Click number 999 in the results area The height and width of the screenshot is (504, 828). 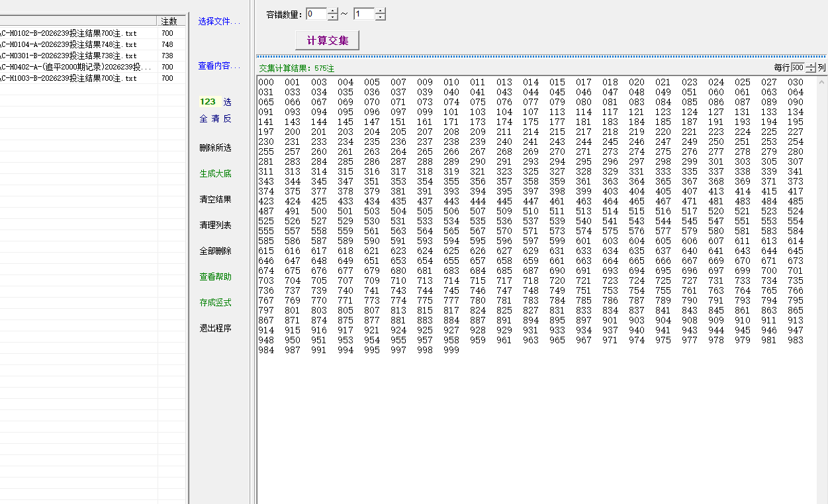[x=451, y=351]
